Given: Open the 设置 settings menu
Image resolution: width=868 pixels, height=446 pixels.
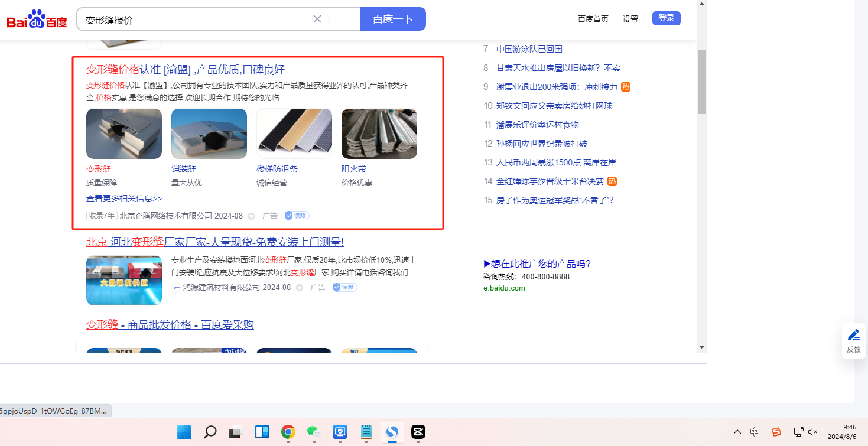Looking at the screenshot, I should [630, 19].
